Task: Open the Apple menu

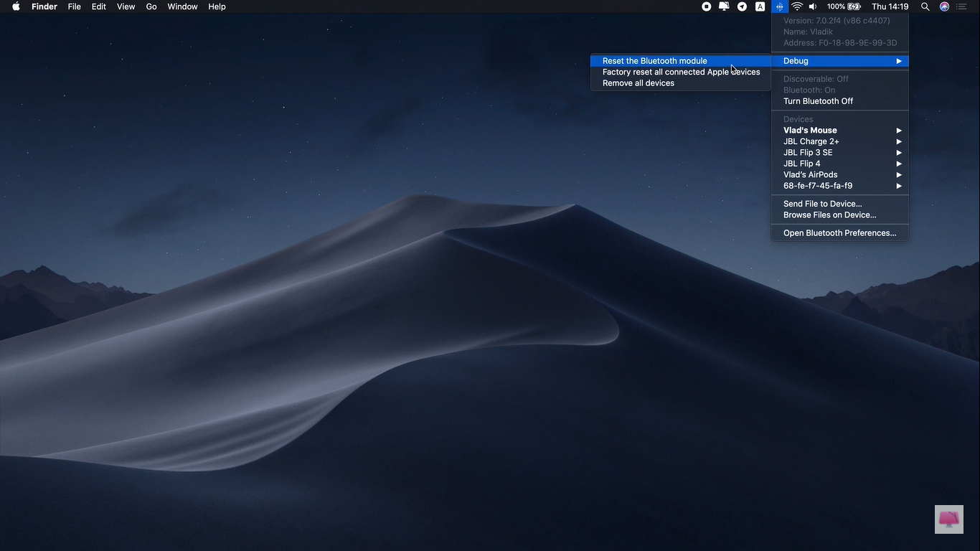Action: pyautogui.click(x=16, y=6)
